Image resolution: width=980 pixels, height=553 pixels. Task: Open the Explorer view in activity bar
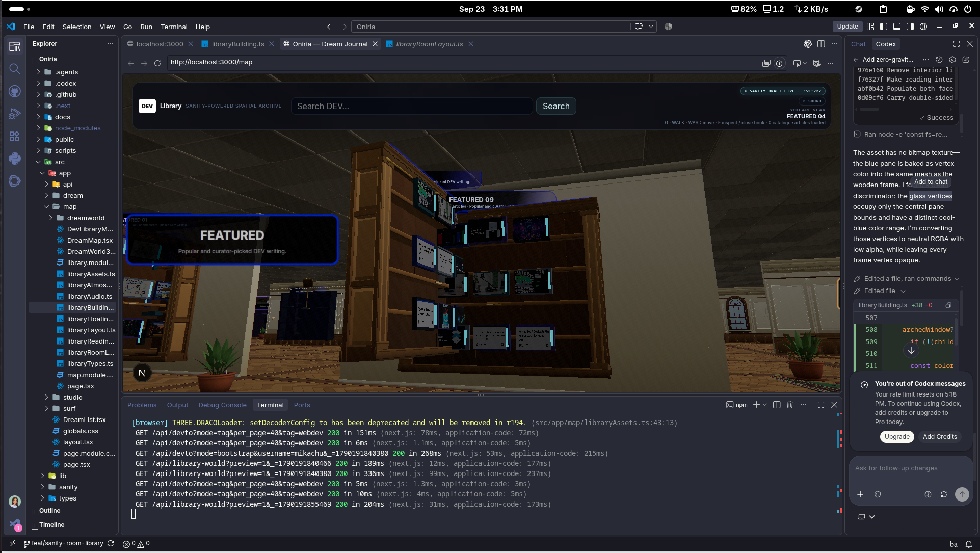[15, 46]
